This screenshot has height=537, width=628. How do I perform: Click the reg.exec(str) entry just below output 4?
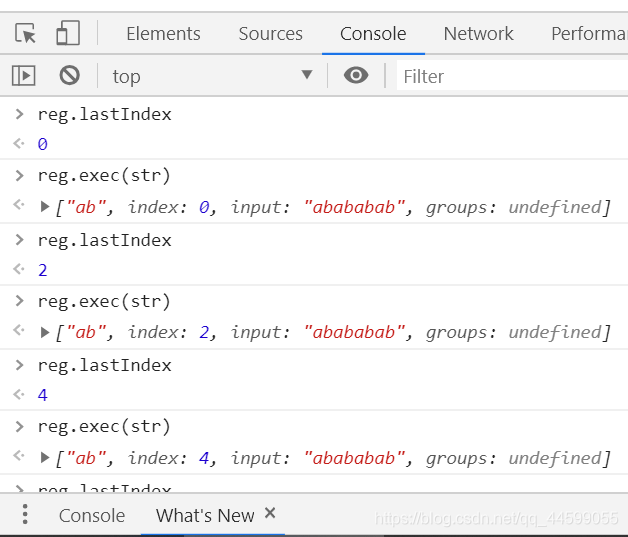(104, 426)
